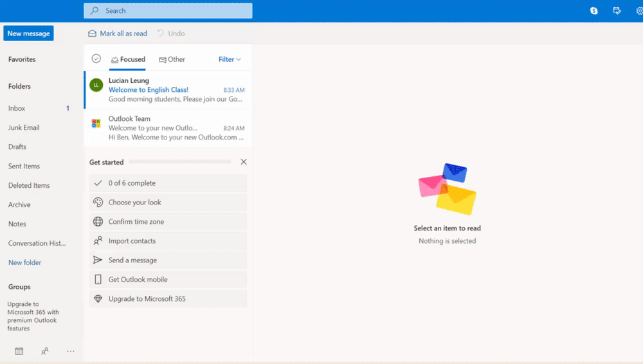The height and width of the screenshot is (364, 643).
Task: Click the Upgrade to Microsoft 365 premium promo
Action: pyautogui.click(x=33, y=316)
